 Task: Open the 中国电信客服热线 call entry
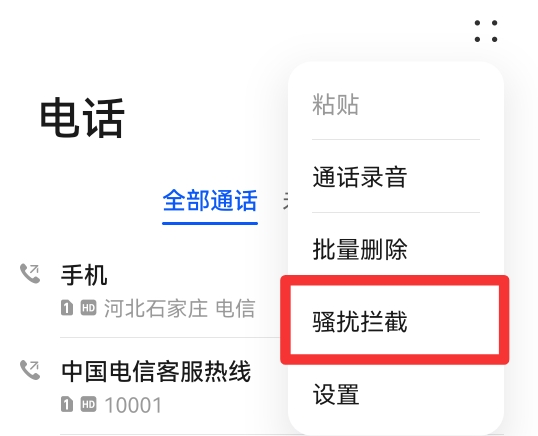click(x=151, y=386)
